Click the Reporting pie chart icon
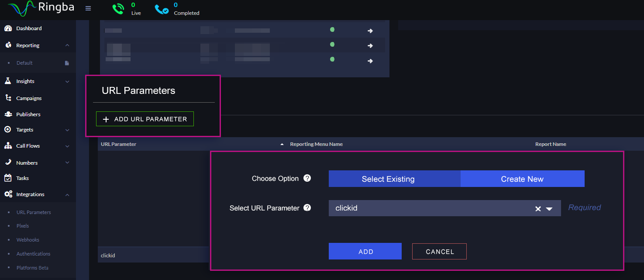Image resolution: width=644 pixels, height=280 pixels. [8, 45]
